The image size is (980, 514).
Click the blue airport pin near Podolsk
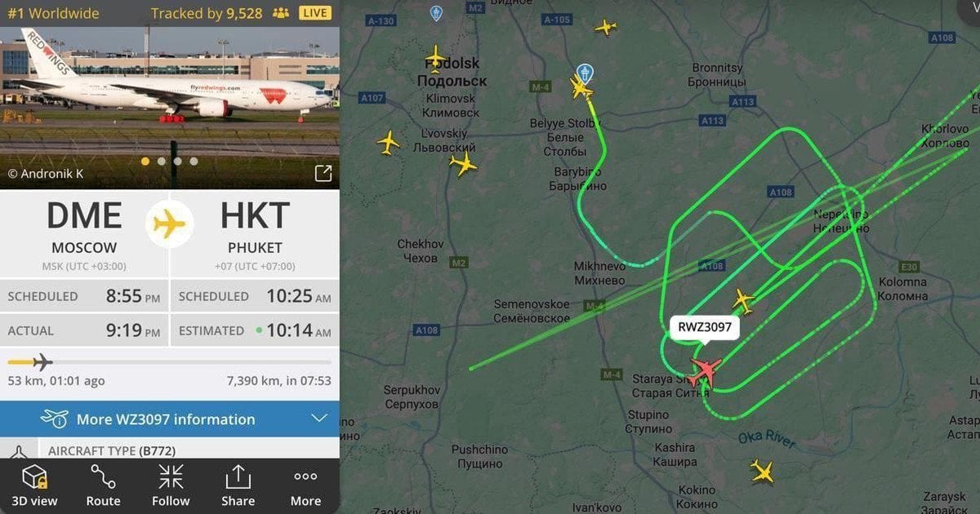[x=436, y=14]
